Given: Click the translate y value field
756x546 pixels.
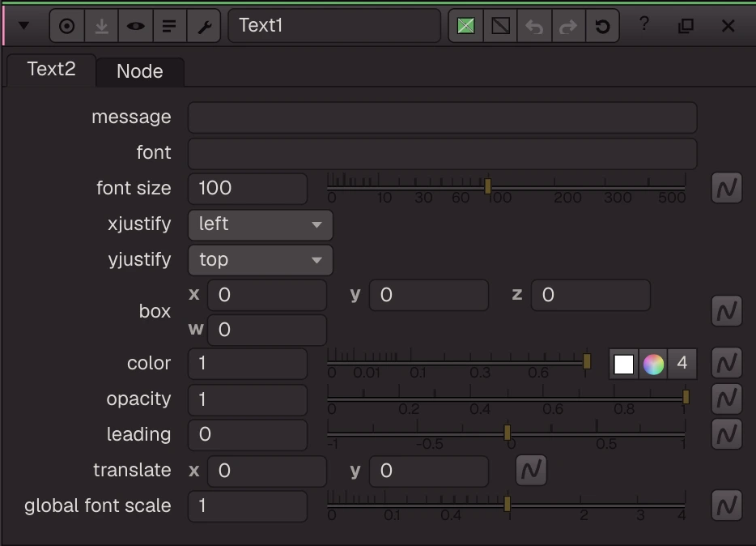Looking at the screenshot, I should tap(429, 471).
